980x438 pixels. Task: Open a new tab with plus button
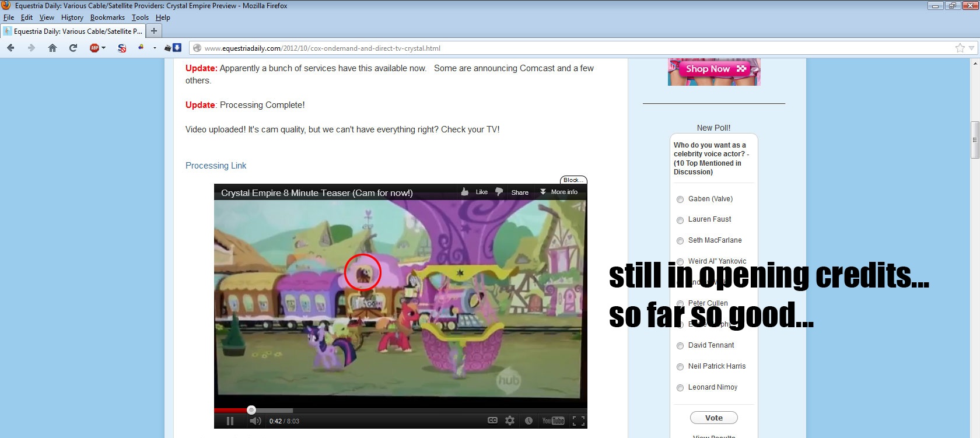click(154, 31)
